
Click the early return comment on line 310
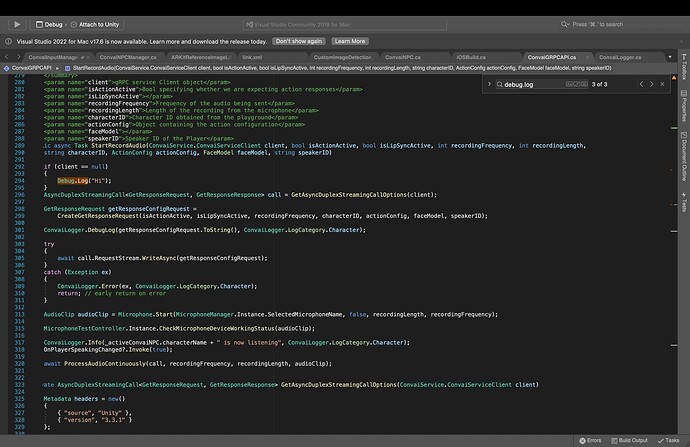(x=125, y=293)
